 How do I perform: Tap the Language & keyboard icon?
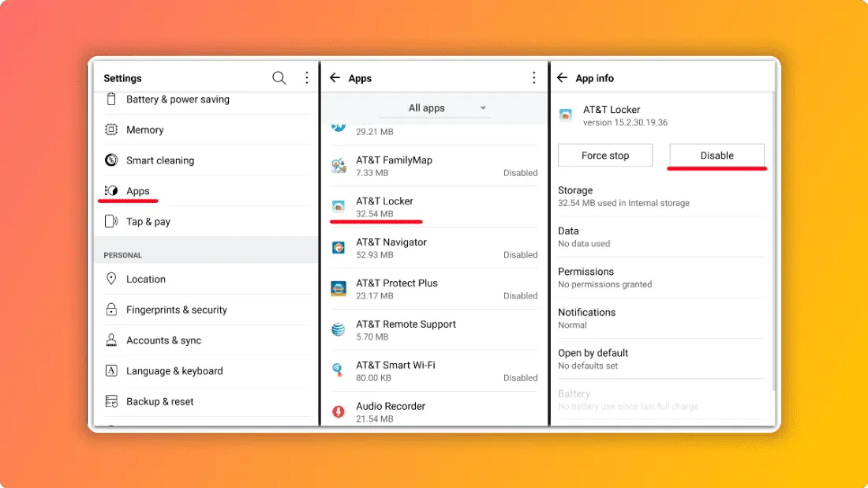point(111,370)
